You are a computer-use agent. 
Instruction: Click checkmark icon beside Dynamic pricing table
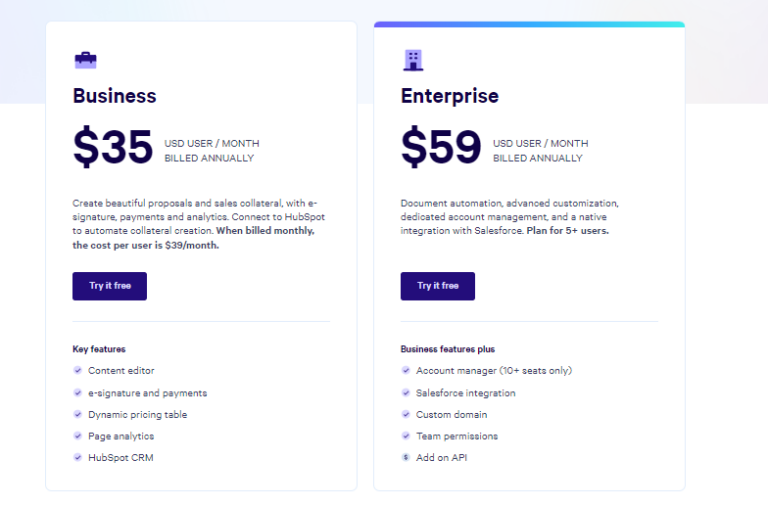[x=78, y=414]
